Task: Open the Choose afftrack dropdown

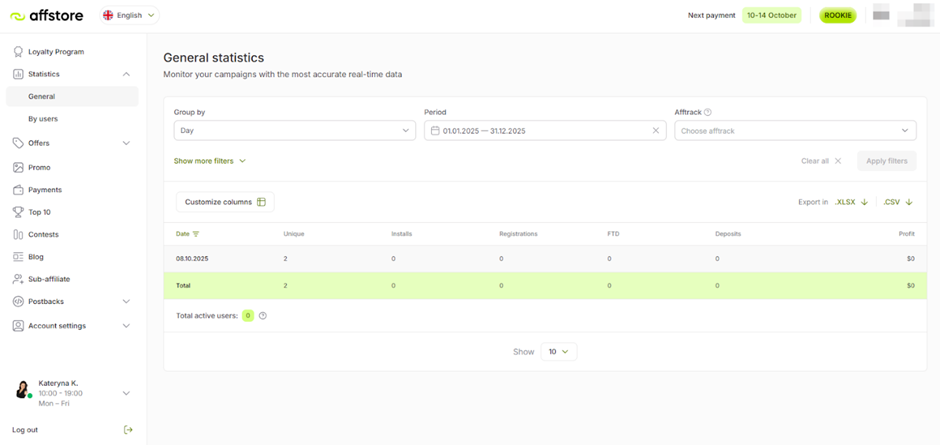Action: pyautogui.click(x=795, y=131)
